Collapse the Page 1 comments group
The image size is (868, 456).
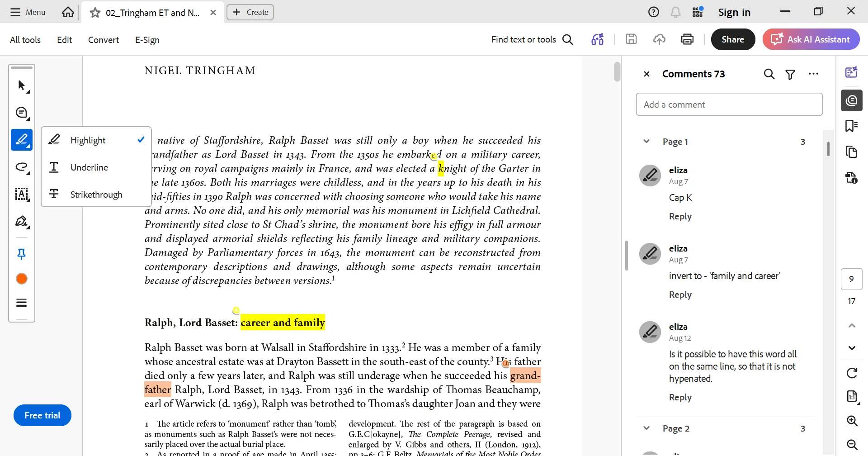(646, 142)
